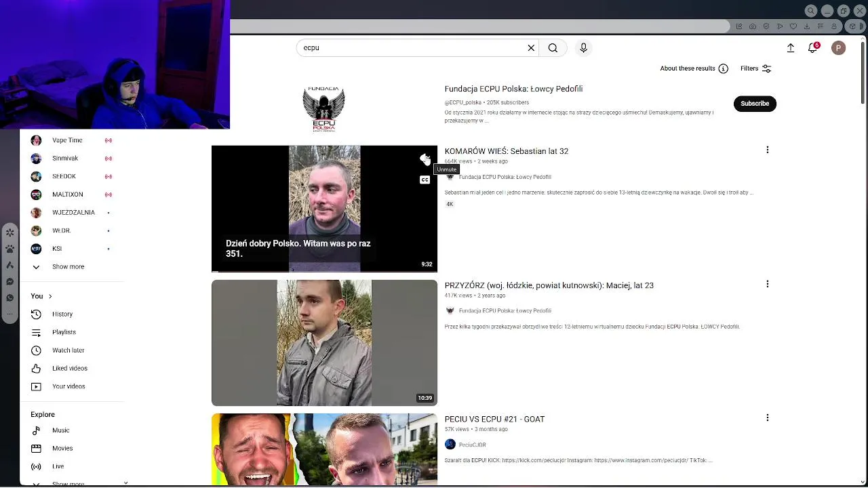Open browser extensions cube icon
The height and width of the screenshot is (488, 868).
853,26
